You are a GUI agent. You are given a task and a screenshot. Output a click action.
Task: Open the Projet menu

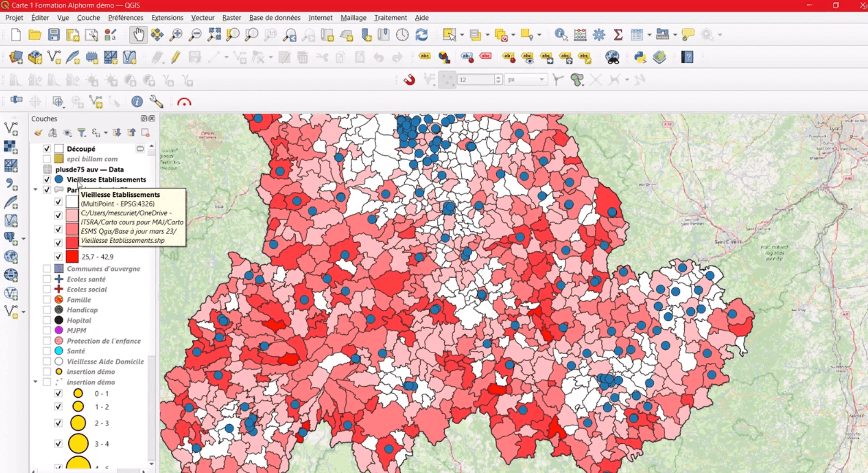[14, 18]
